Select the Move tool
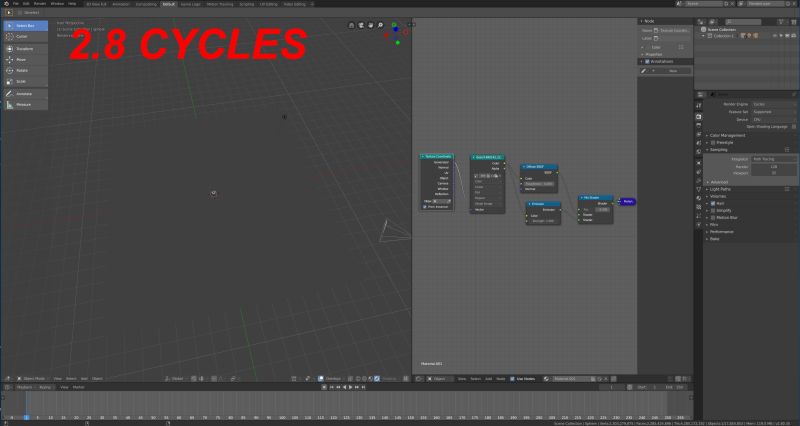 click(26, 60)
